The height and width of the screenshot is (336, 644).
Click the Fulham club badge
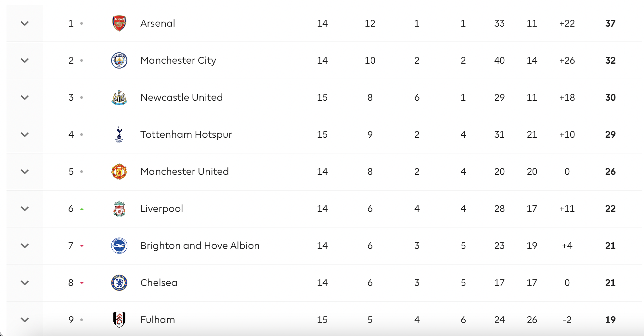pos(119,320)
